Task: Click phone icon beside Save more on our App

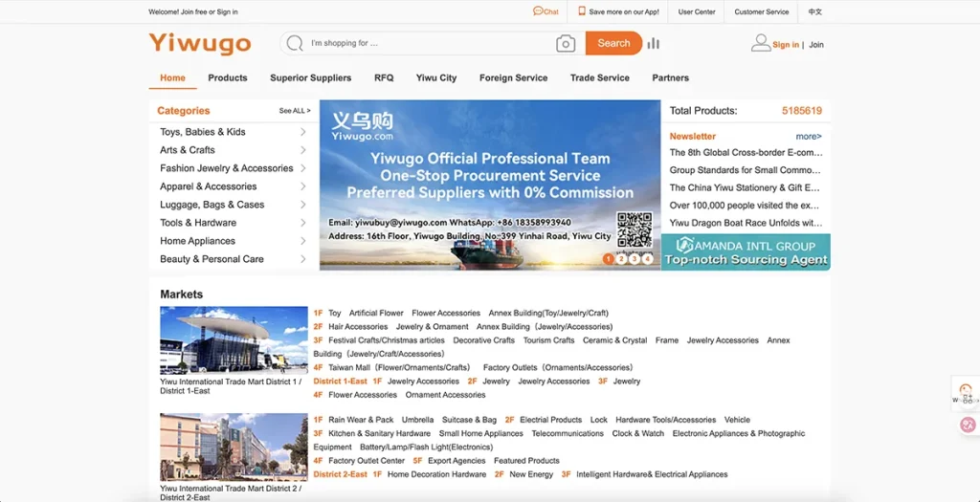Action: (x=582, y=11)
